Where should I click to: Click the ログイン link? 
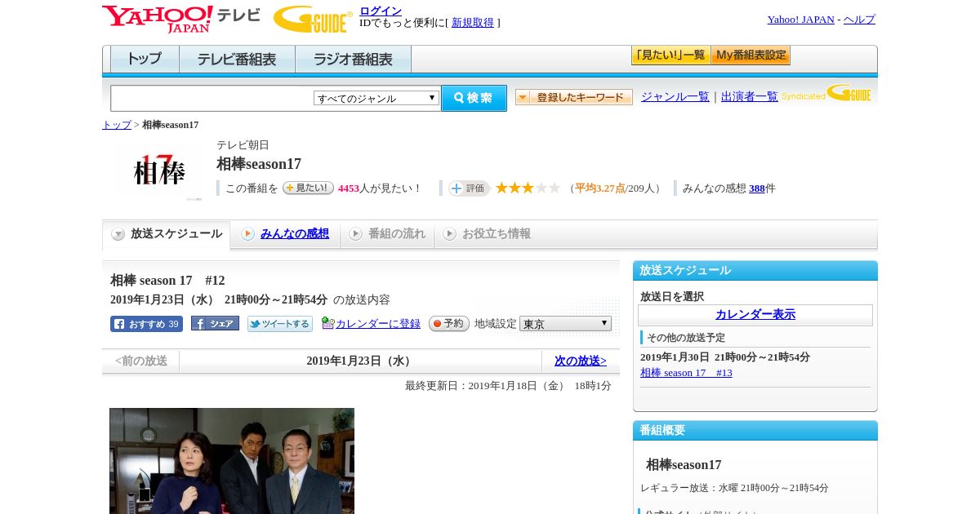pos(381,11)
